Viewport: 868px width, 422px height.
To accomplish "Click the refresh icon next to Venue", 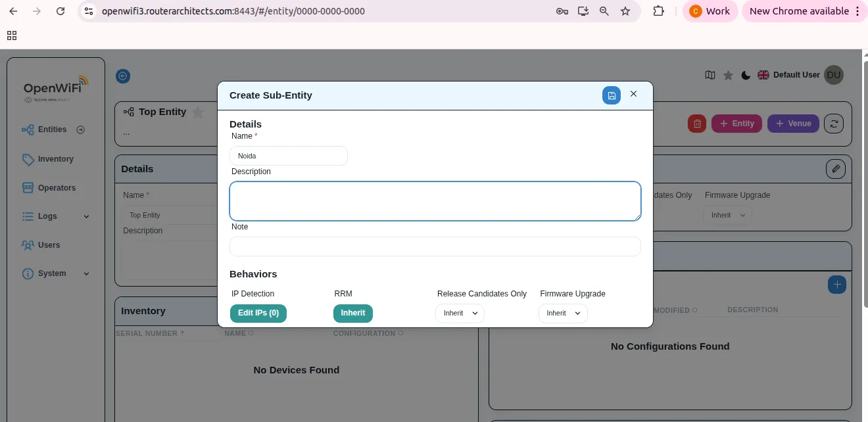I will 834,124.
